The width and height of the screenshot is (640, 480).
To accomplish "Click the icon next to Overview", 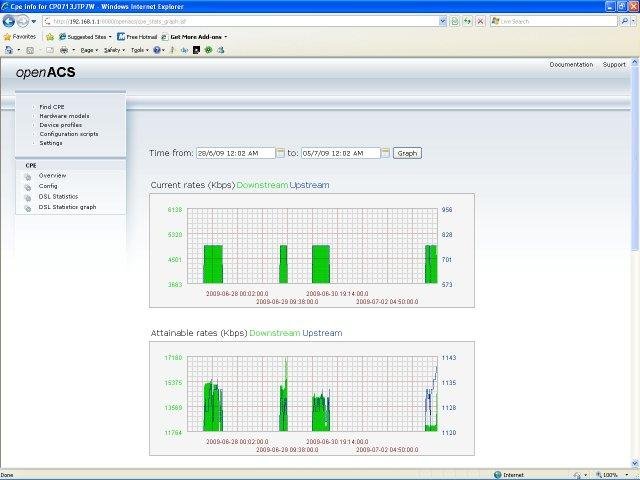I will (x=28, y=177).
